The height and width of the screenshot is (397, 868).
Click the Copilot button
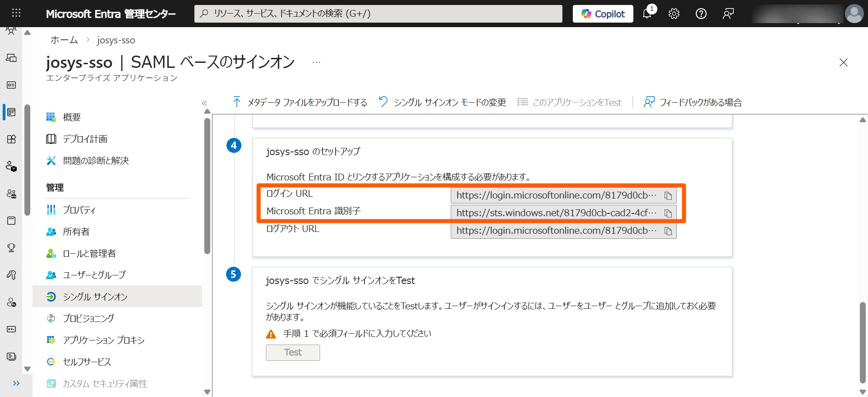pyautogui.click(x=603, y=14)
